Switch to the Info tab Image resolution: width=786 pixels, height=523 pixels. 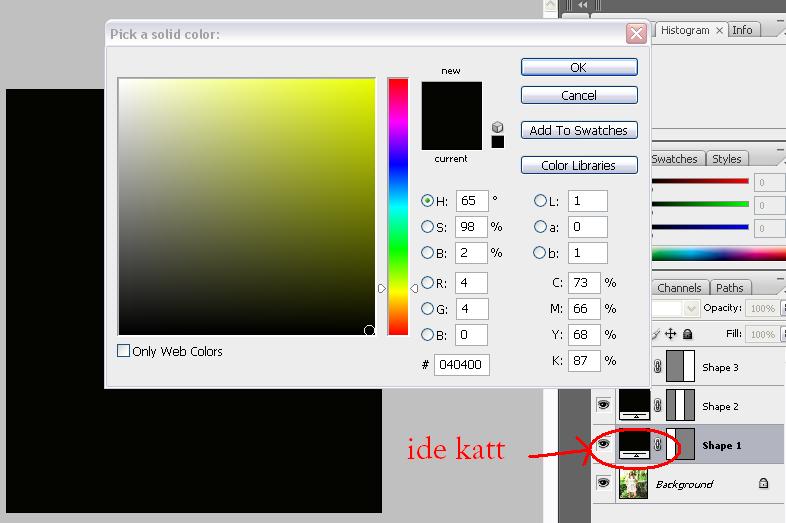tap(742, 30)
